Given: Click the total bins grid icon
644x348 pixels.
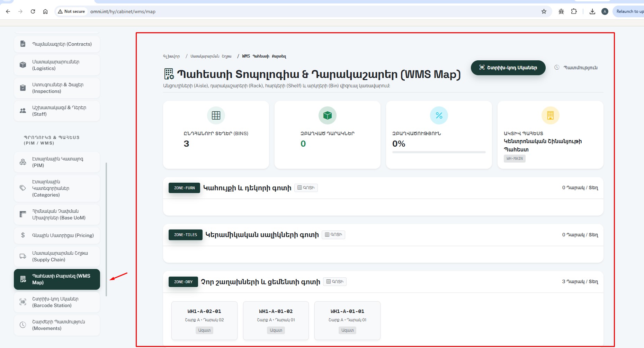Looking at the screenshot, I should click(x=216, y=115).
